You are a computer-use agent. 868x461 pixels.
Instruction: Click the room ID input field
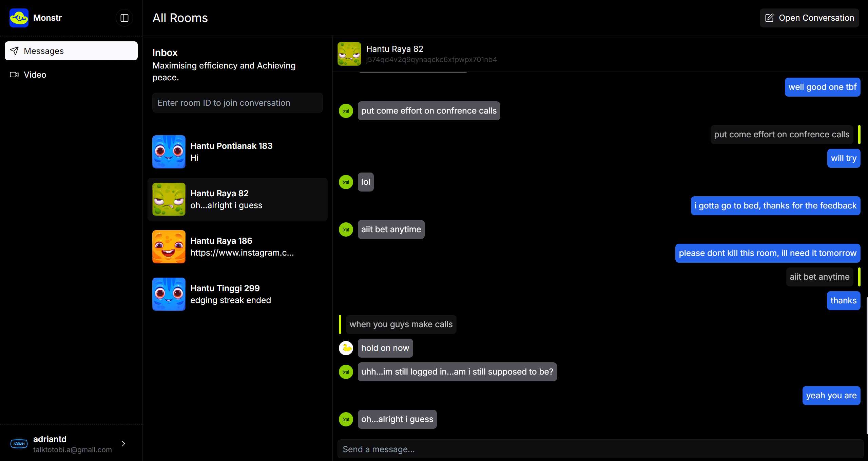click(237, 103)
